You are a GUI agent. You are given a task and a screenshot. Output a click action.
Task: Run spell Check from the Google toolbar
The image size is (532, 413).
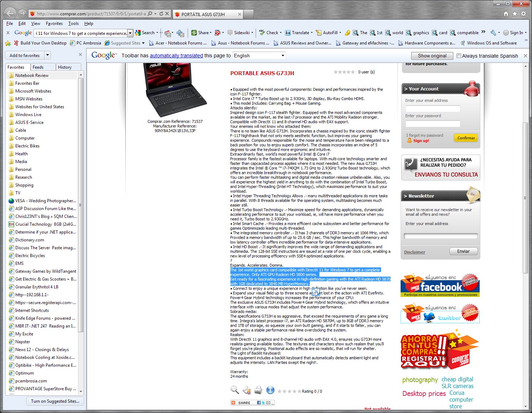269,33
